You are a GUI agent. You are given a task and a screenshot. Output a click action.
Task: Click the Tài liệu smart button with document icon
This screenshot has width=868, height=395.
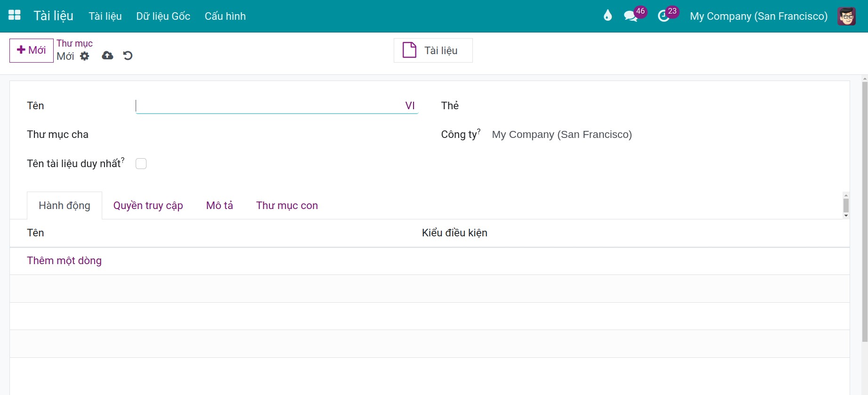click(433, 50)
